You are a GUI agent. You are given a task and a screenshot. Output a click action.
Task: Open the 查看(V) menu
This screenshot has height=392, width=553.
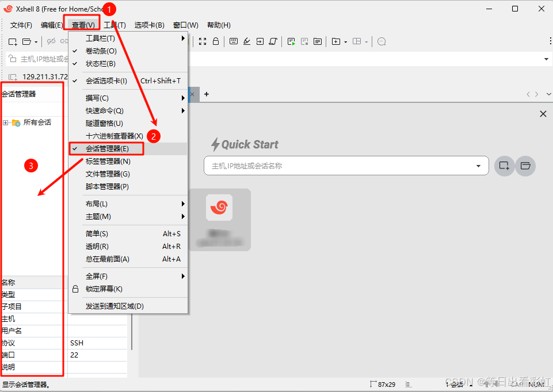tap(83, 25)
